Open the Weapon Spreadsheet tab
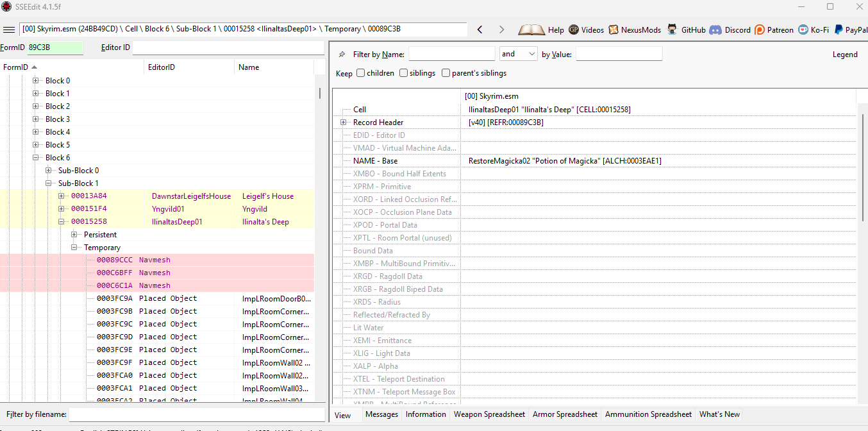 489,415
